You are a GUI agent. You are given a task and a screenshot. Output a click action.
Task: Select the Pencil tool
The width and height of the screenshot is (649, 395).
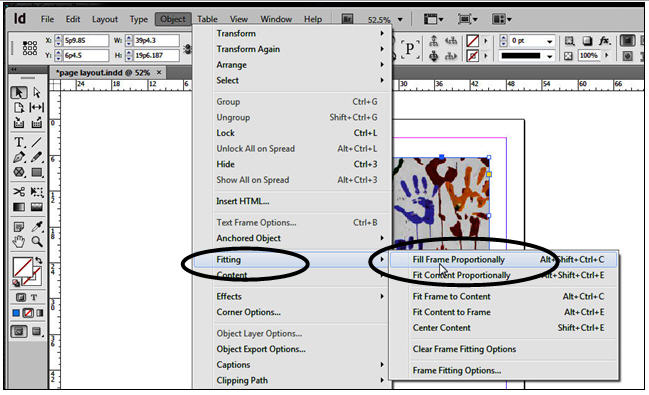37,157
